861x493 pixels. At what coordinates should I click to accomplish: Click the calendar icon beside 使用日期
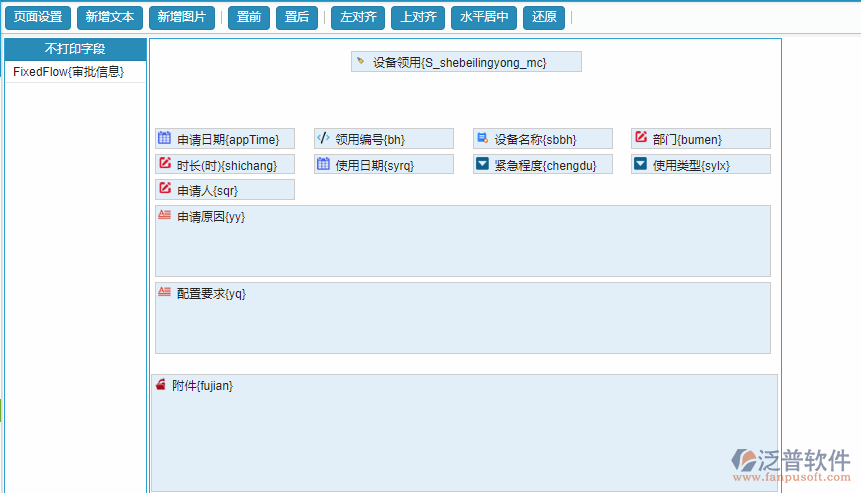pyautogui.click(x=323, y=164)
